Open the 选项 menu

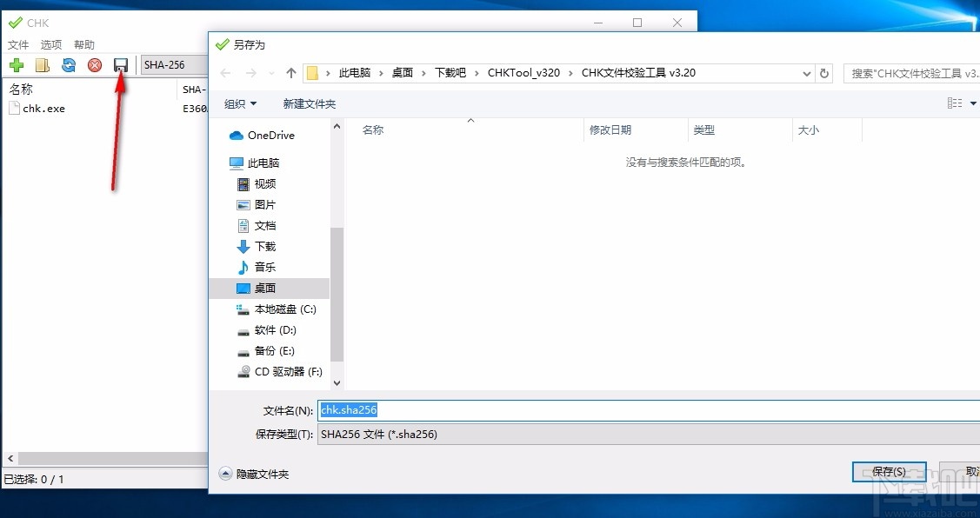point(50,44)
